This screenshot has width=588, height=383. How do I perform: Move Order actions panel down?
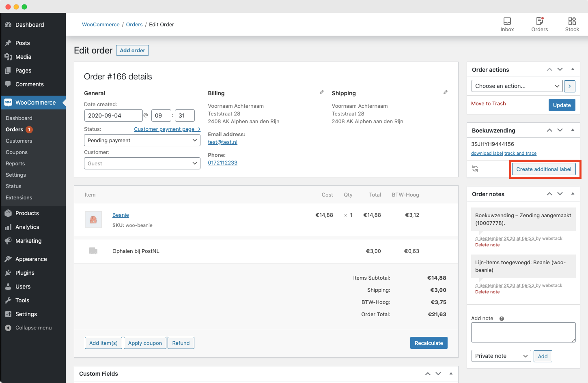click(x=560, y=70)
